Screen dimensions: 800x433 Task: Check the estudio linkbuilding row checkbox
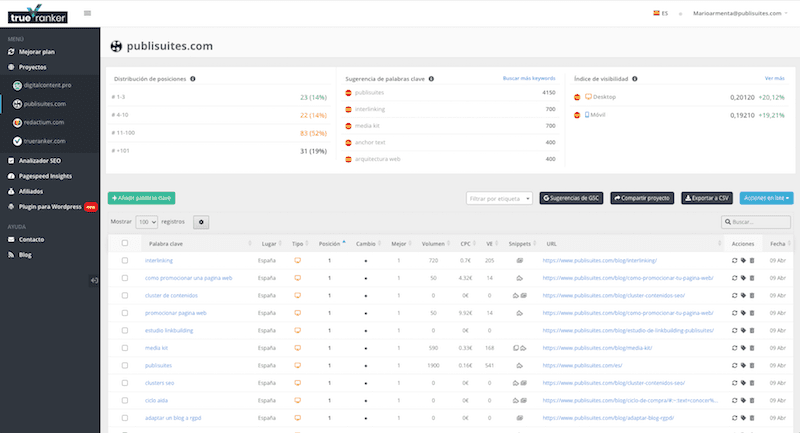point(124,330)
